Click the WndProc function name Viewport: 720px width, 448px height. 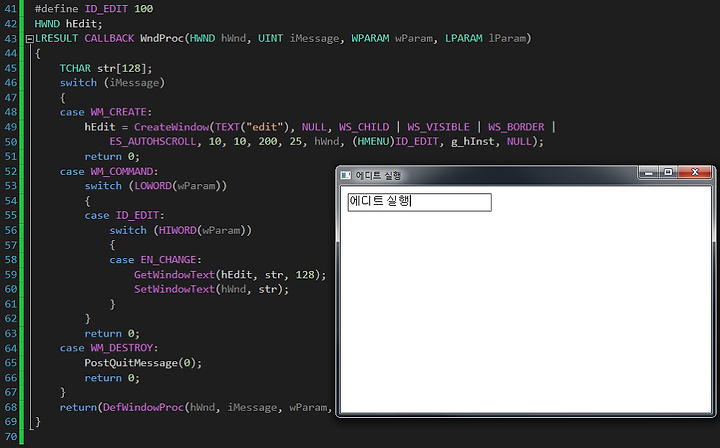[x=162, y=38]
